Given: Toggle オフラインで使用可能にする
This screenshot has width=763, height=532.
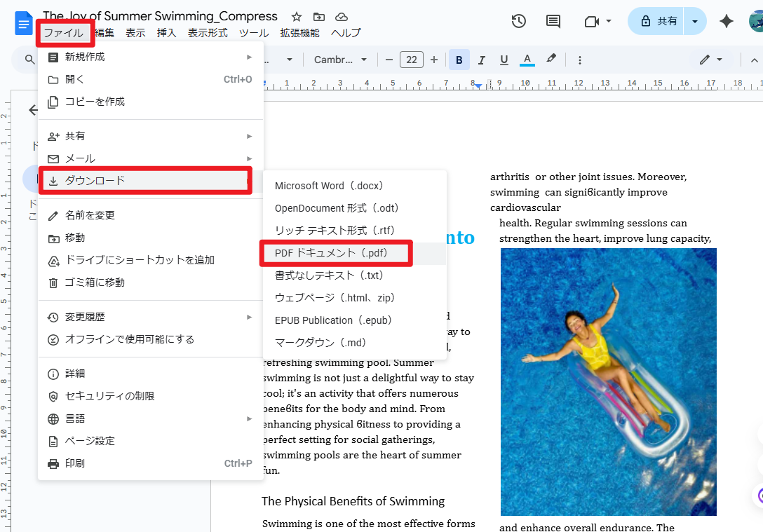Looking at the screenshot, I should pyautogui.click(x=151, y=339).
